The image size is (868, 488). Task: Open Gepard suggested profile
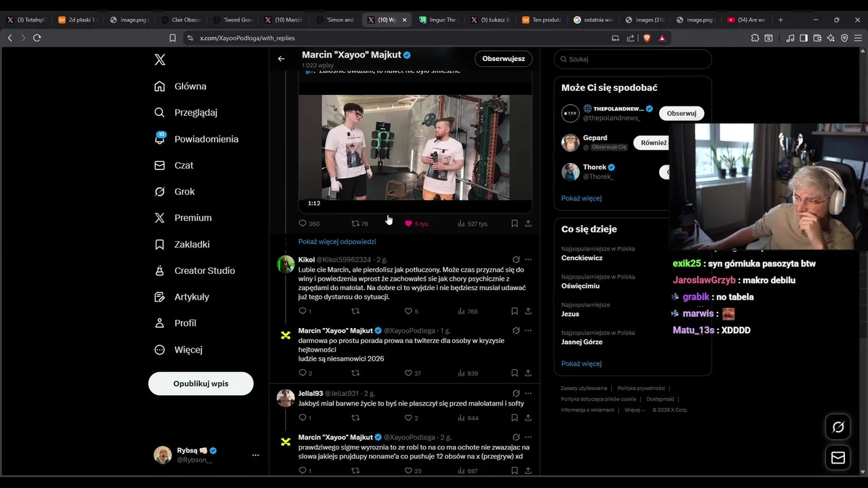[595, 138]
